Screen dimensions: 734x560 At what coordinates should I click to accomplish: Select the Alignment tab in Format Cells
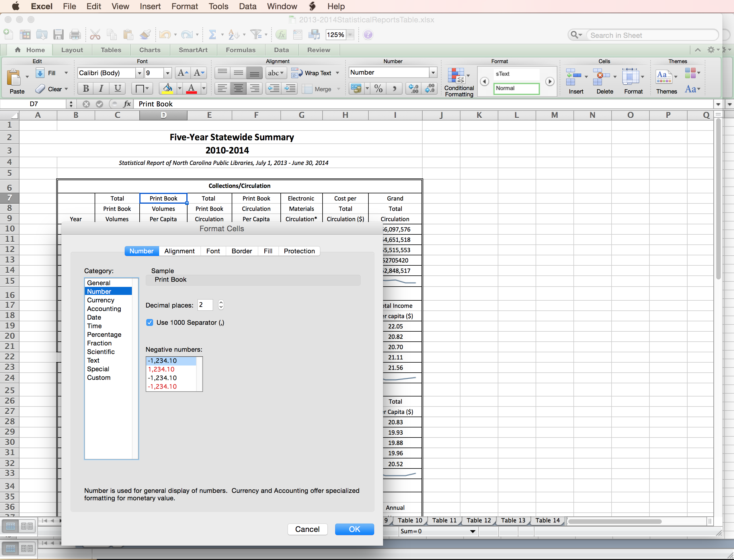tap(178, 250)
